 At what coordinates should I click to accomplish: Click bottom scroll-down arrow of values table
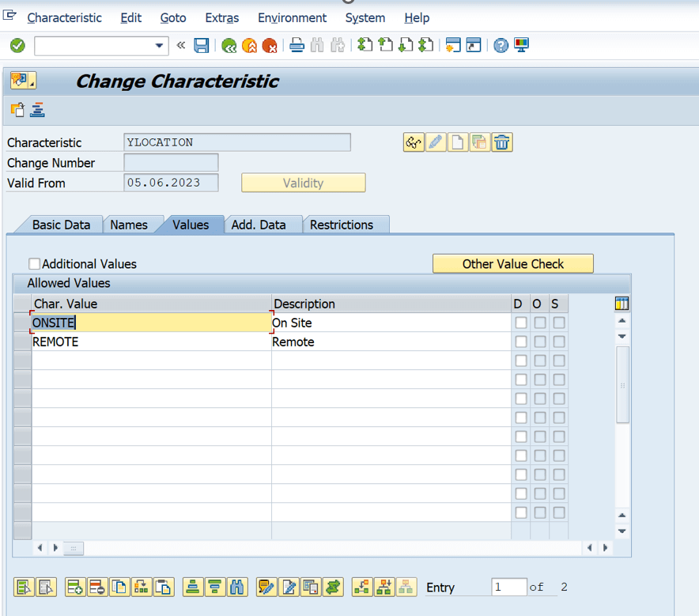click(622, 531)
